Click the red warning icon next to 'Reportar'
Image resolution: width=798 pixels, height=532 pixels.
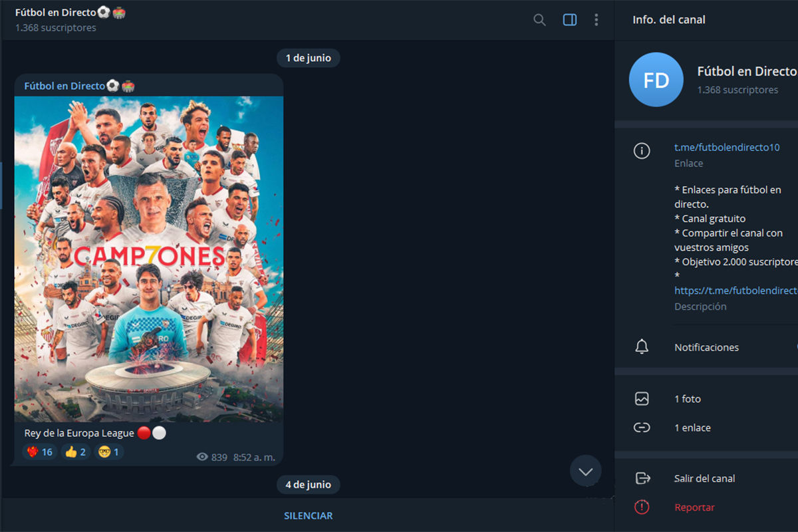point(642,507)
